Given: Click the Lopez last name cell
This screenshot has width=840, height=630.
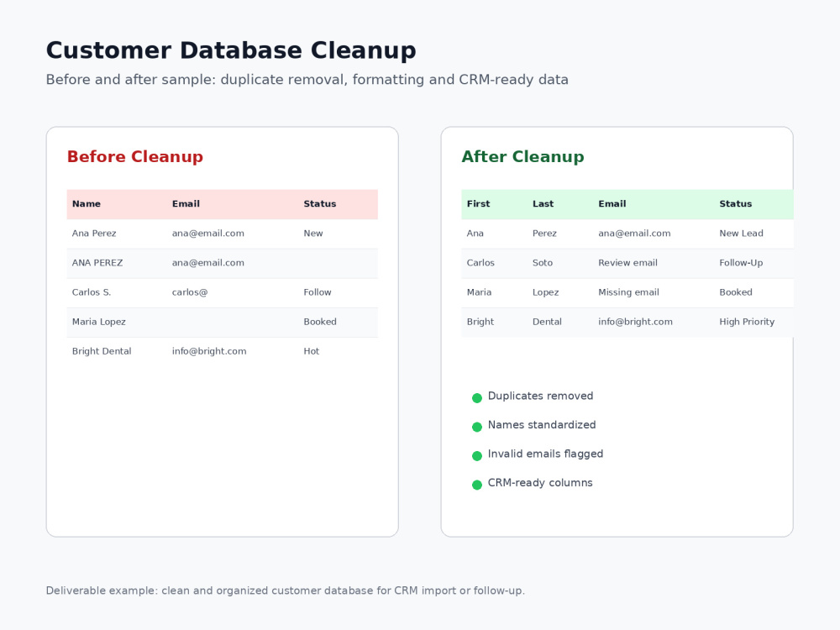Looking at the screenshot, I should coord(545,292).
